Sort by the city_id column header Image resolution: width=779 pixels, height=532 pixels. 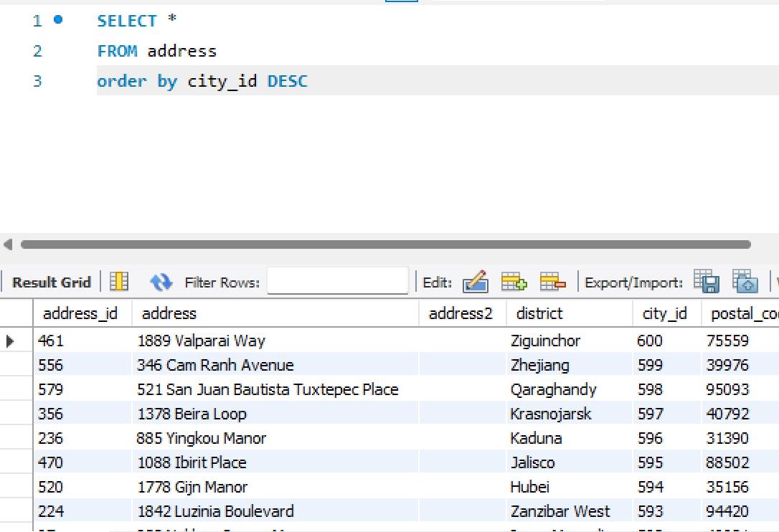(664, 313)
